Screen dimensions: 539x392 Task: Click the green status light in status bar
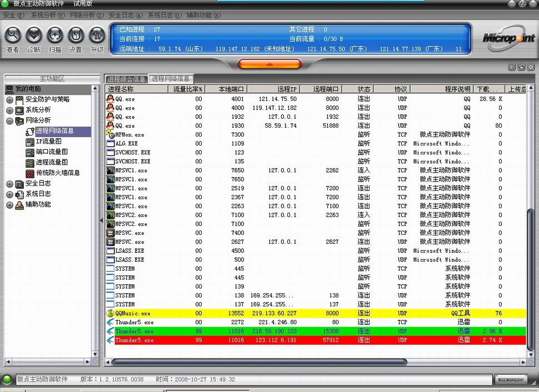(7, 380)
